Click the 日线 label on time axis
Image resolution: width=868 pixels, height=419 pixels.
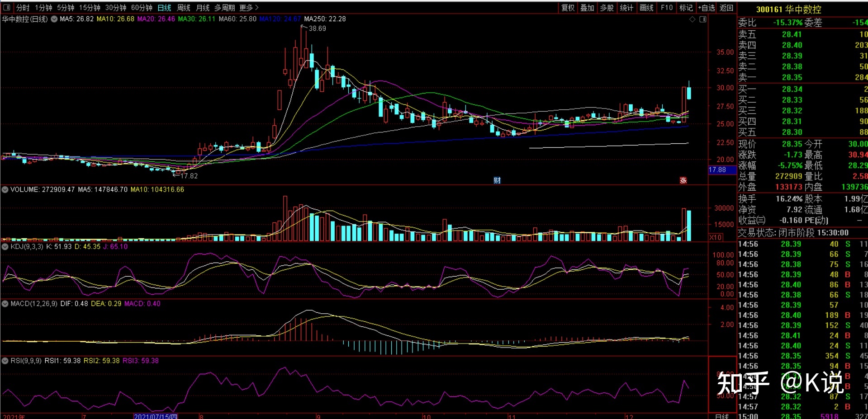tap(722, 416)
